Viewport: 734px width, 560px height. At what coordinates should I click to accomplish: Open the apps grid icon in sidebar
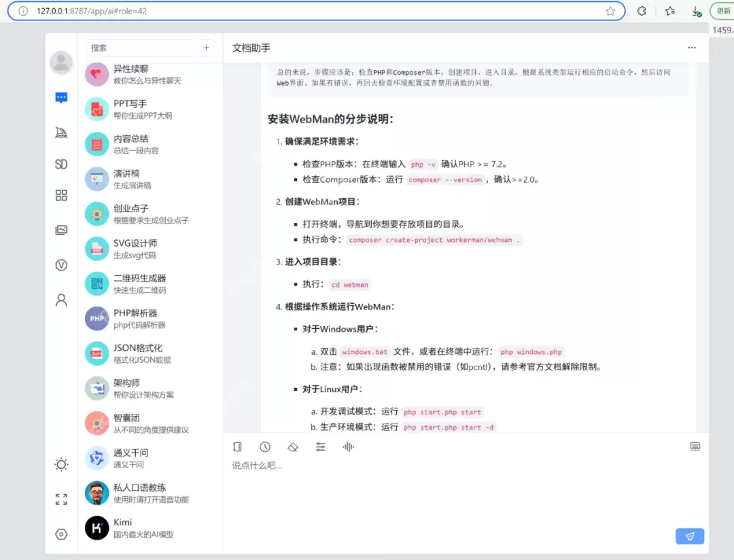(61, 197)
